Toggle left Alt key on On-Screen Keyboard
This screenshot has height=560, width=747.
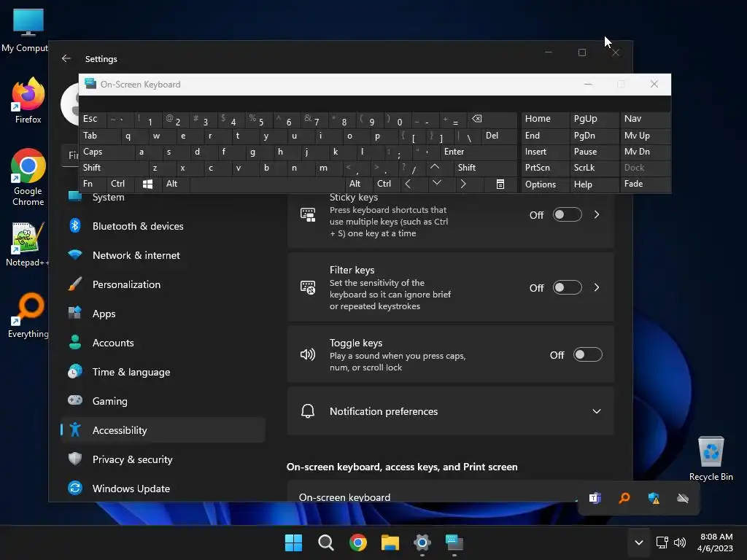click(x=175, y=184)
